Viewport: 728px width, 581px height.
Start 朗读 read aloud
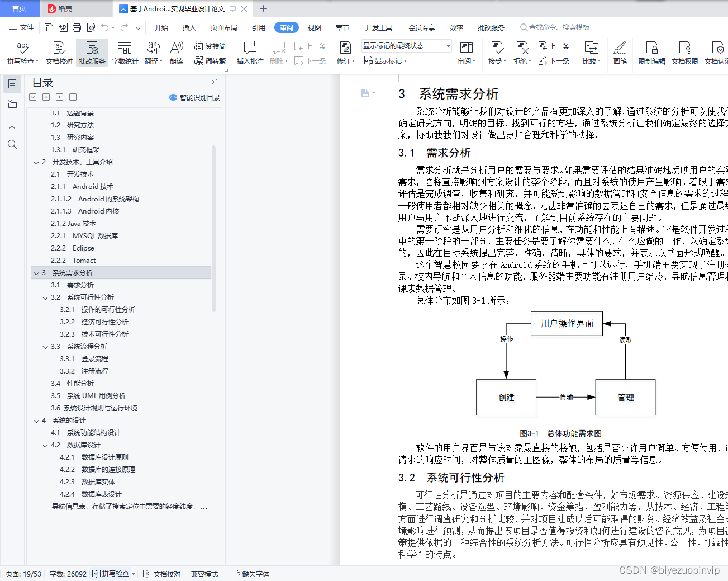pos(176,52)
